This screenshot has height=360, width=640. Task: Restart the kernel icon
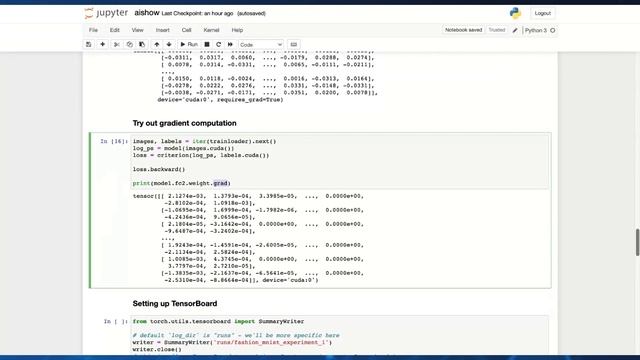point(218,44)
